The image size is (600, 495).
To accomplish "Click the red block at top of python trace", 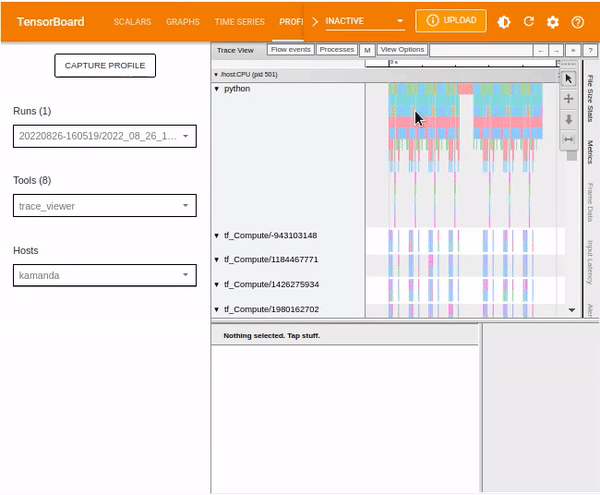I will coord(466,89).
